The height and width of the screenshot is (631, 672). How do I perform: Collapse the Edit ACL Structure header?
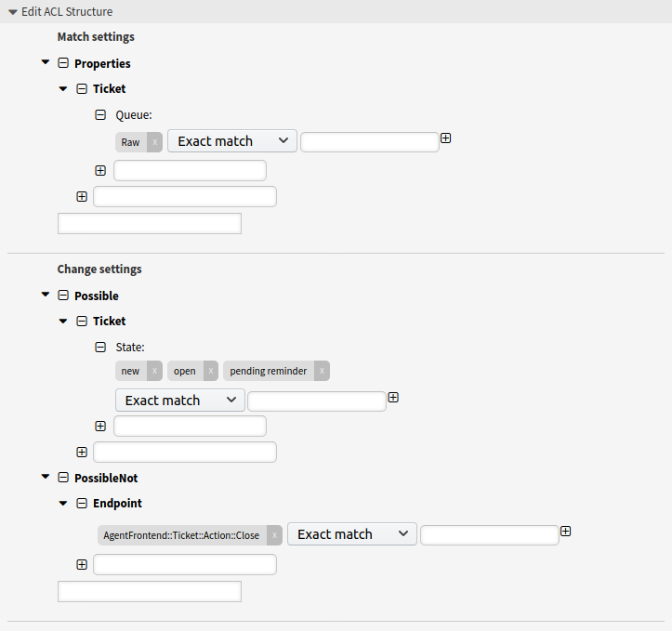pos(60,11)
